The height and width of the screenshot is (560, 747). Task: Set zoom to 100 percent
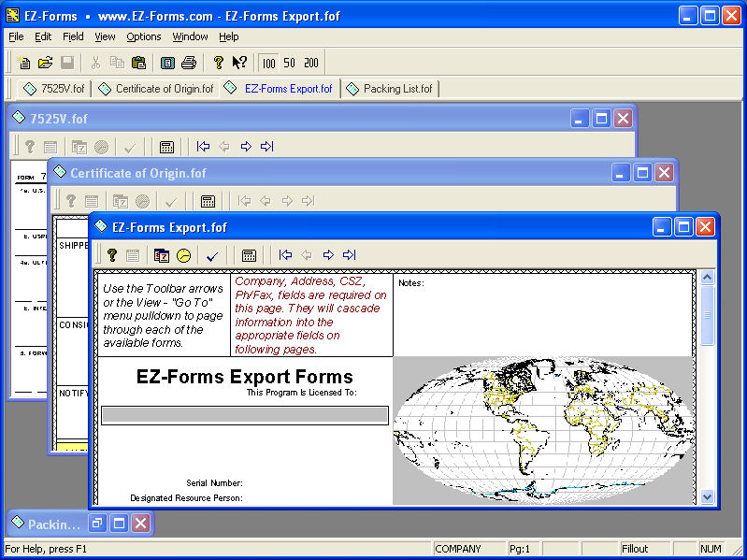pos(269,63)
